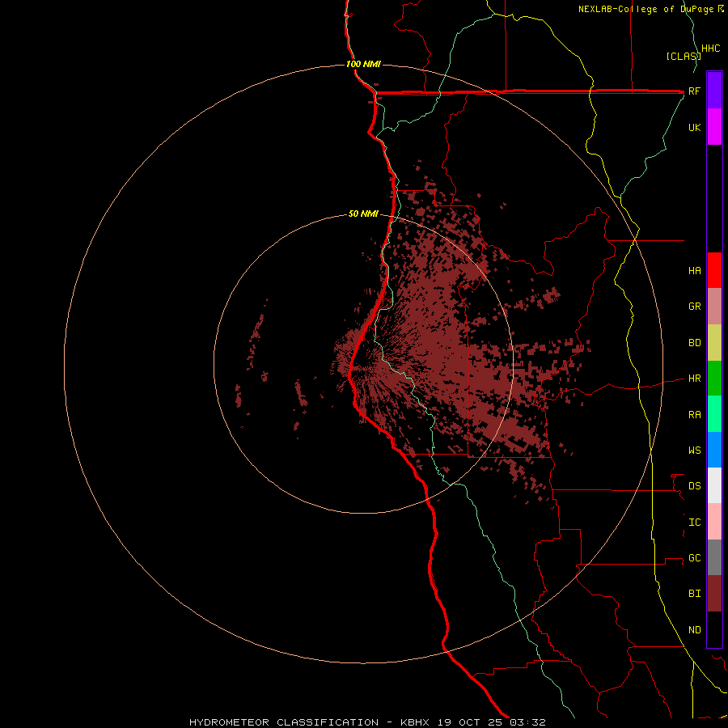728x728 pixels.
Task: Click the "HYDROMETEOR CLASSIFICATION" caption
Action: (284, 722)
